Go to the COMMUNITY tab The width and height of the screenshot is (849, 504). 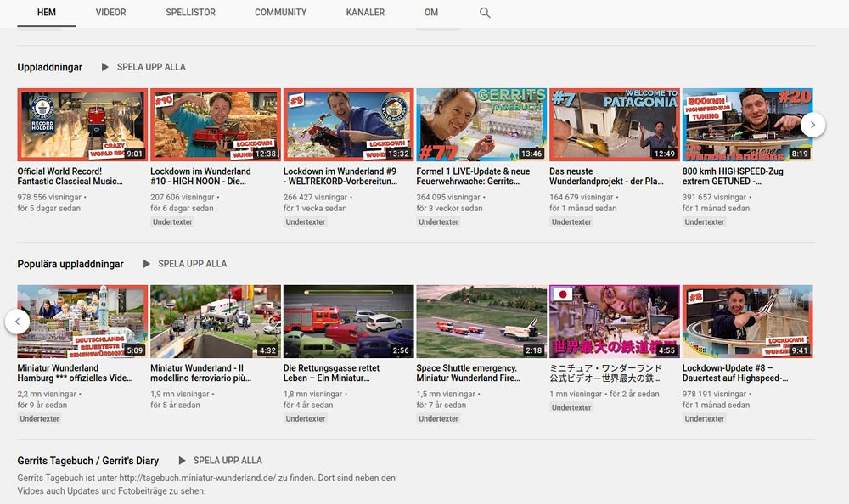(280, 13)
